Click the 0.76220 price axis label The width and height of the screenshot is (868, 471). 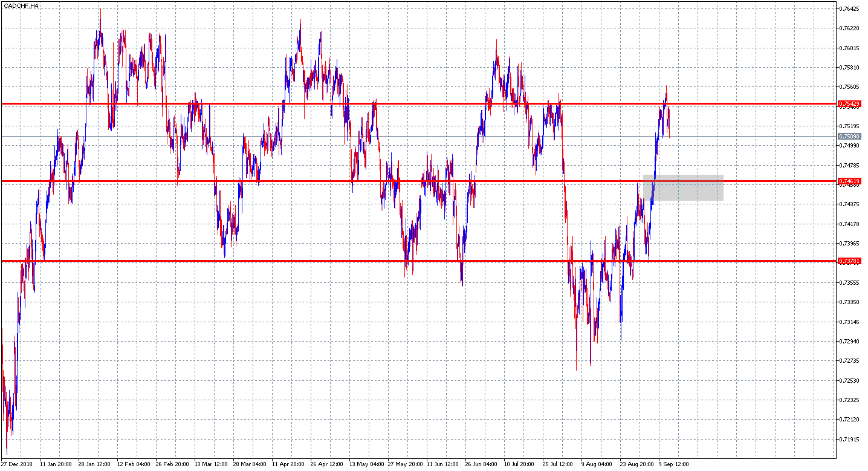pyautogui.click(x=850, y=28)
